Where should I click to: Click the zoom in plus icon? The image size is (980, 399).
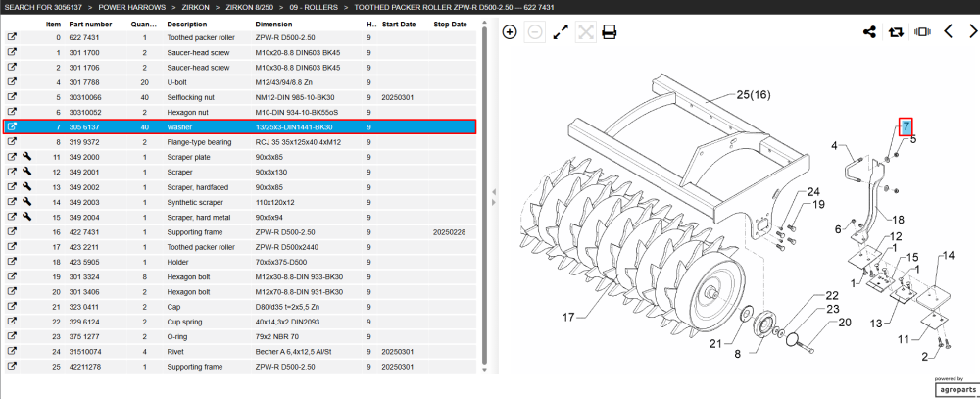(510, 32)
